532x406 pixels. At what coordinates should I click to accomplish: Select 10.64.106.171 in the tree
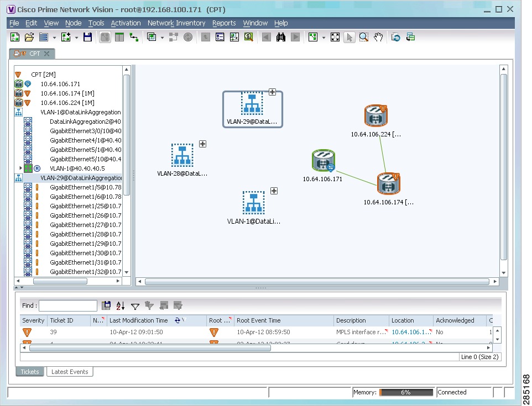[60, 84]
